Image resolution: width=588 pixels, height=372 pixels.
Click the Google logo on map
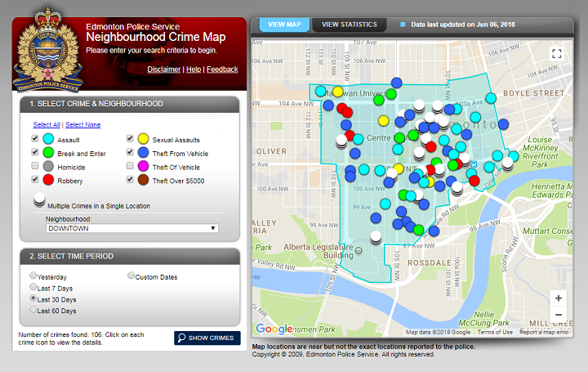click(x=274, y=329)
